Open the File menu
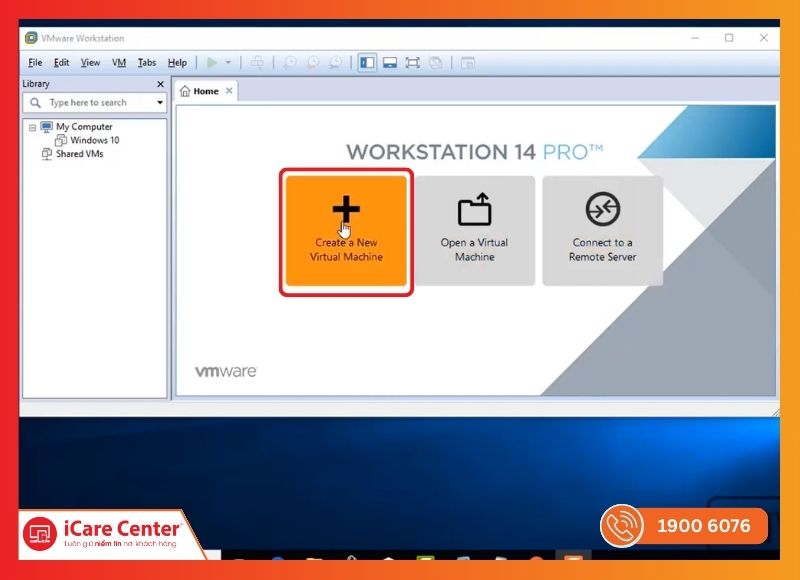800x580 pixels. (35, 63)
